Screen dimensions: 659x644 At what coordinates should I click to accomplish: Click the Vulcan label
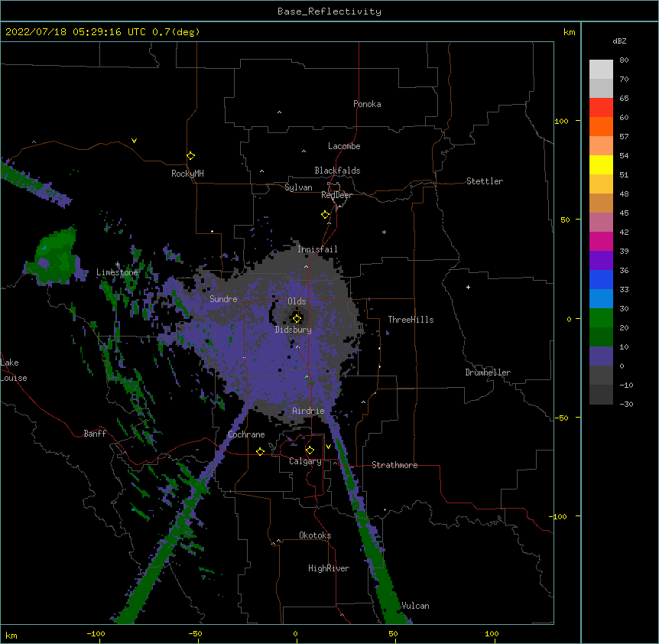coord(416,606)
